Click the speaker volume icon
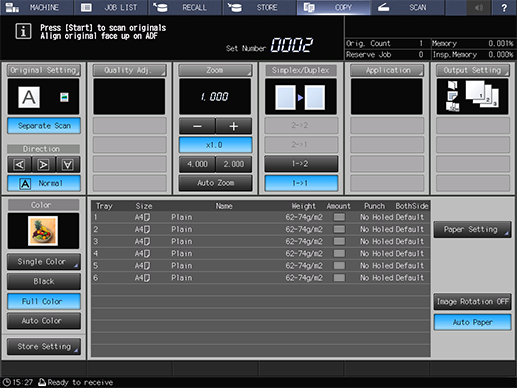Image resolution: width=517 pixels, height=388 pixels. point(479,8)
